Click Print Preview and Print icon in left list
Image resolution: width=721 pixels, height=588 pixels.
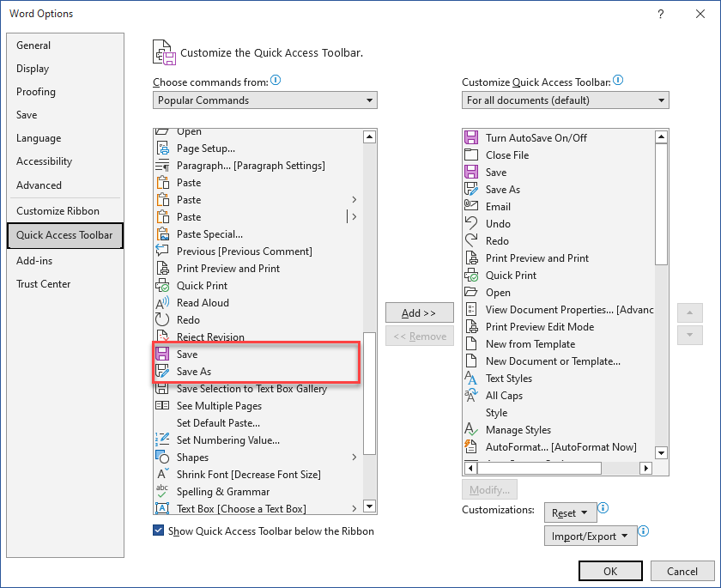pyautogui.click(x=163, y=269)
